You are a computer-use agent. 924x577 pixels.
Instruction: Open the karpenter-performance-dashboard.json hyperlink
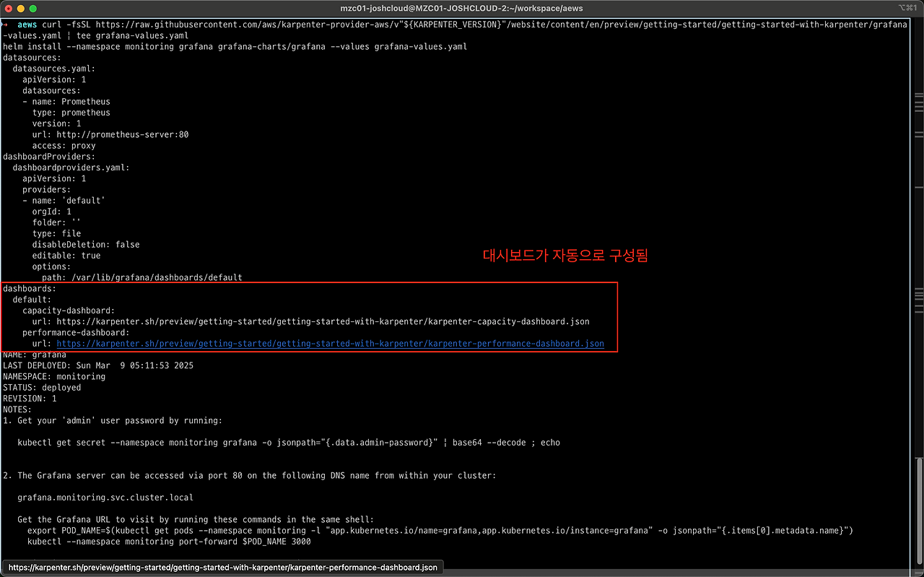330,344
